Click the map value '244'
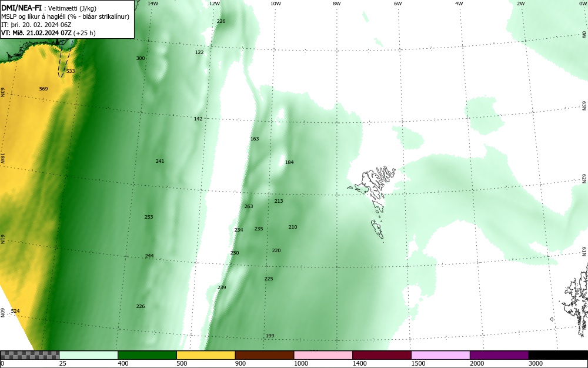This screenshot has width=588, height=368. [x=149, y=256]
